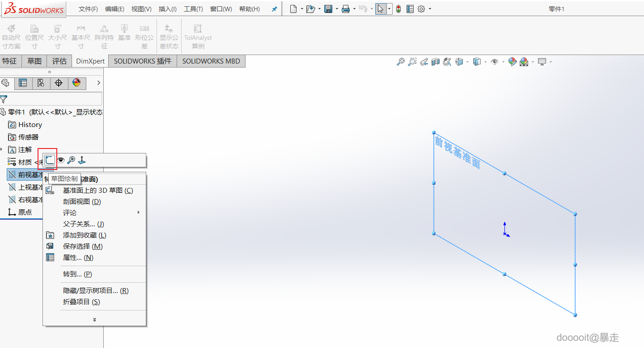Open the Select tool dropdown arrow

pyautogui.click(x=389, y=9)
